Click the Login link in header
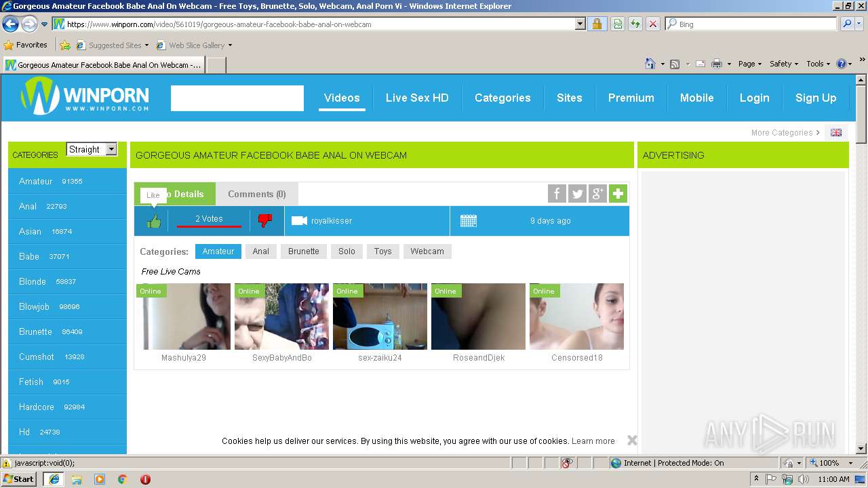 754,98
